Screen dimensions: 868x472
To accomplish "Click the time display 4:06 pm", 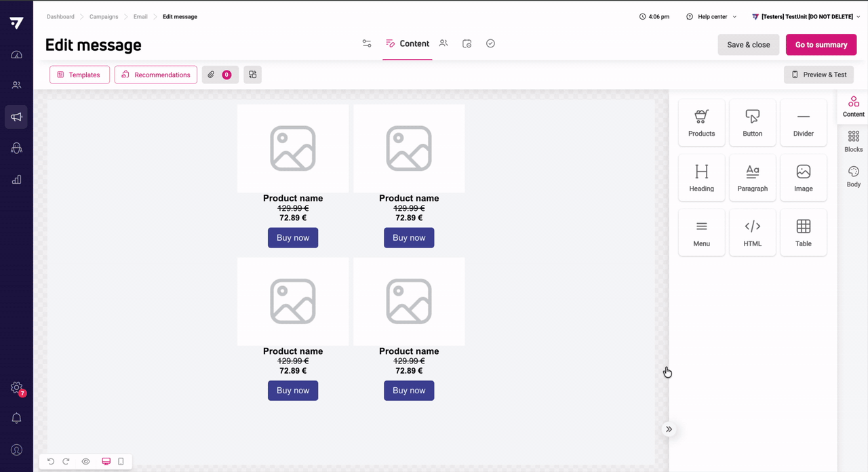I will coord(654,17).
